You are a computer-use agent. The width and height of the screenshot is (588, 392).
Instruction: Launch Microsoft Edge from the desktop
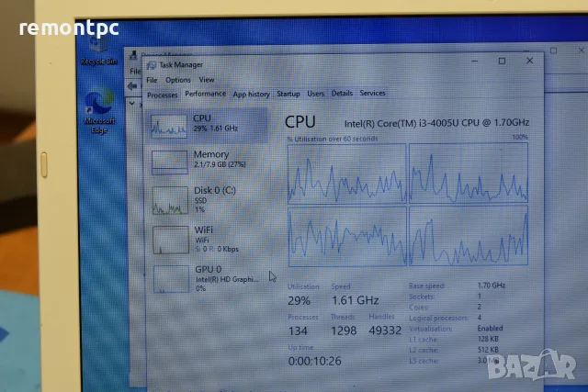pyautogui.click(x=99, y=111)
